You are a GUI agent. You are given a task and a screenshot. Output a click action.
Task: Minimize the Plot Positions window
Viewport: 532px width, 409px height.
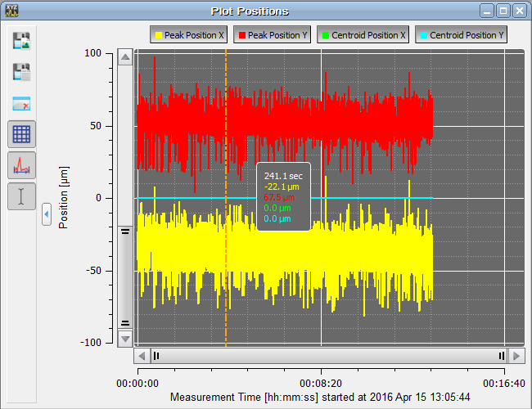(x=487, y=11)
